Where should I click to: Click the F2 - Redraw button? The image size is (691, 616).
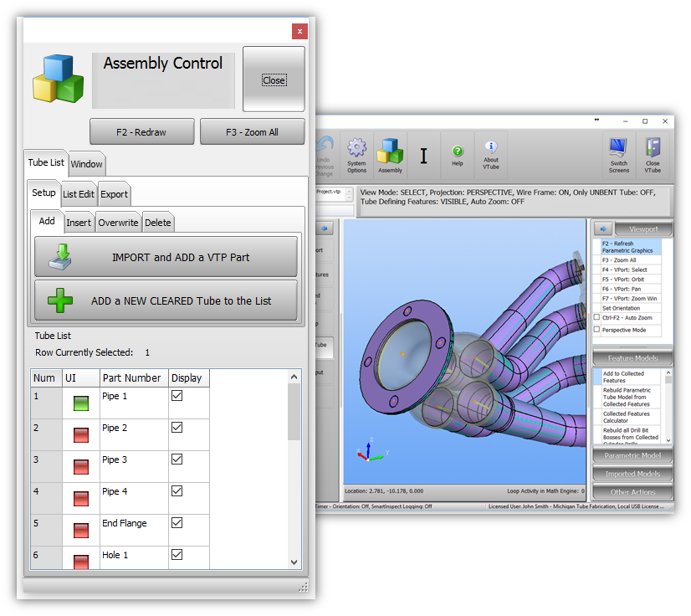[142, 132]
